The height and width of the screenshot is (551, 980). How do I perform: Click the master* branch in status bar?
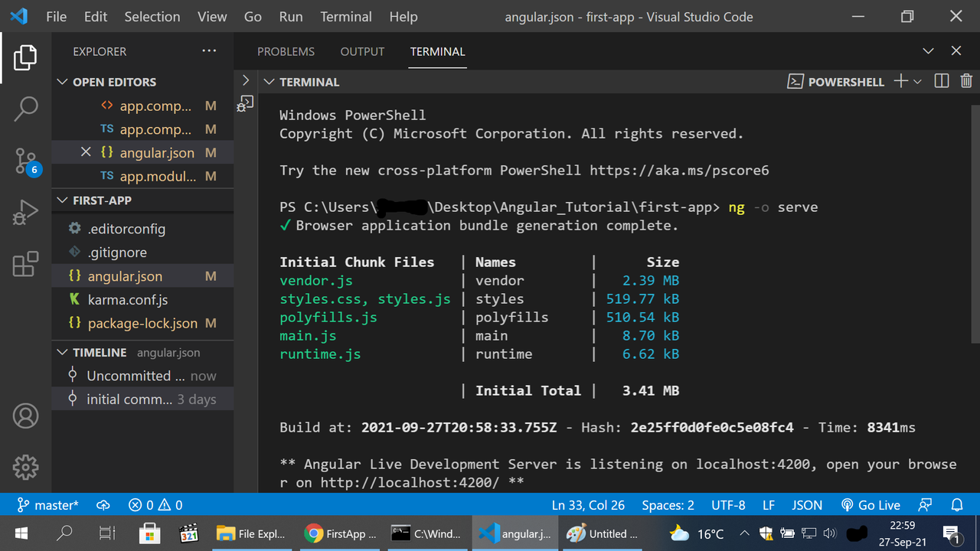(x=47, y=505)
